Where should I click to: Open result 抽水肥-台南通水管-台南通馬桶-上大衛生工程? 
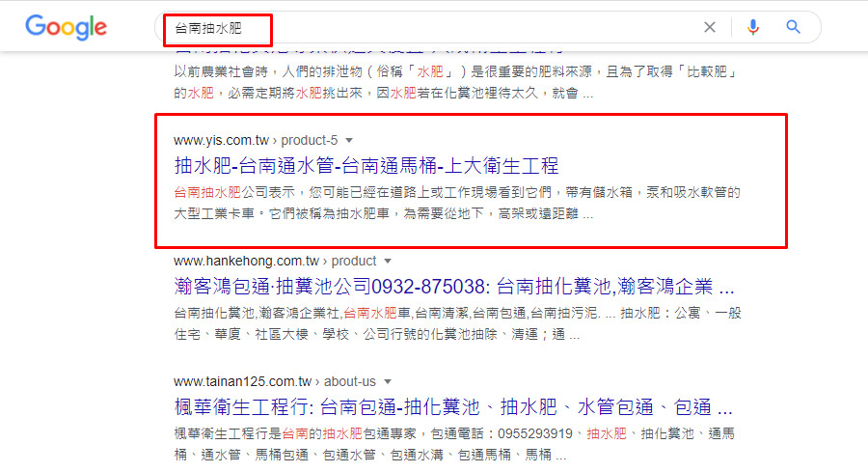366,166
